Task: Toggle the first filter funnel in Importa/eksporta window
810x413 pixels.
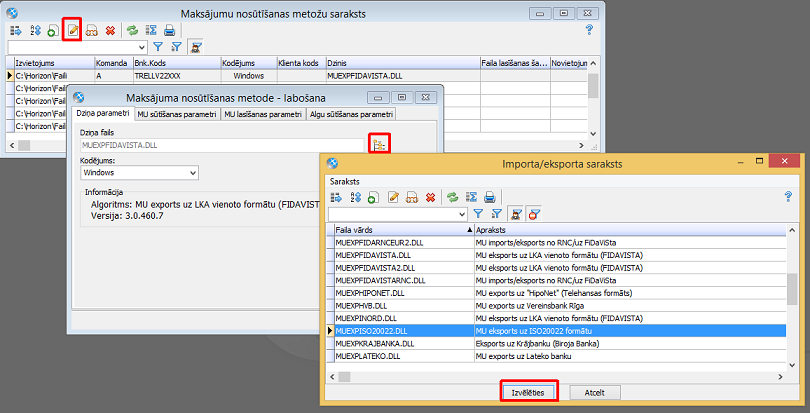Action: tap(479, 214)
